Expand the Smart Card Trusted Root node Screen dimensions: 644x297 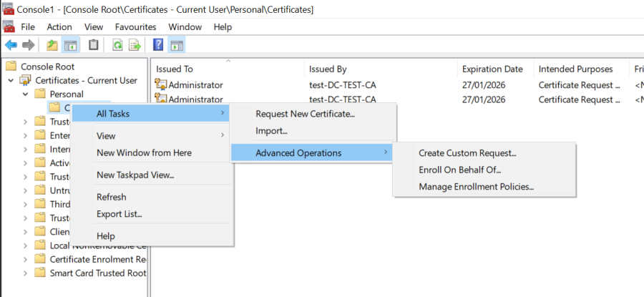click(x=26, y=273)
